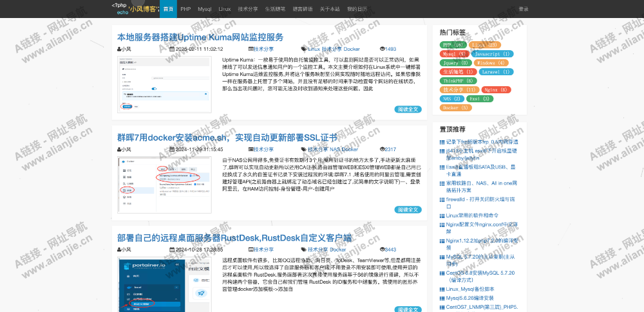Select the NAS (2) tag
The image size is (644, 312).
(x=452, y=99)
